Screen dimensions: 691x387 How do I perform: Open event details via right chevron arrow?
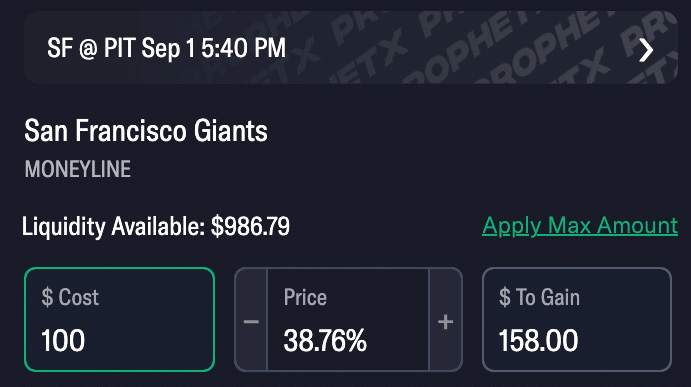(x=646, y=50)
